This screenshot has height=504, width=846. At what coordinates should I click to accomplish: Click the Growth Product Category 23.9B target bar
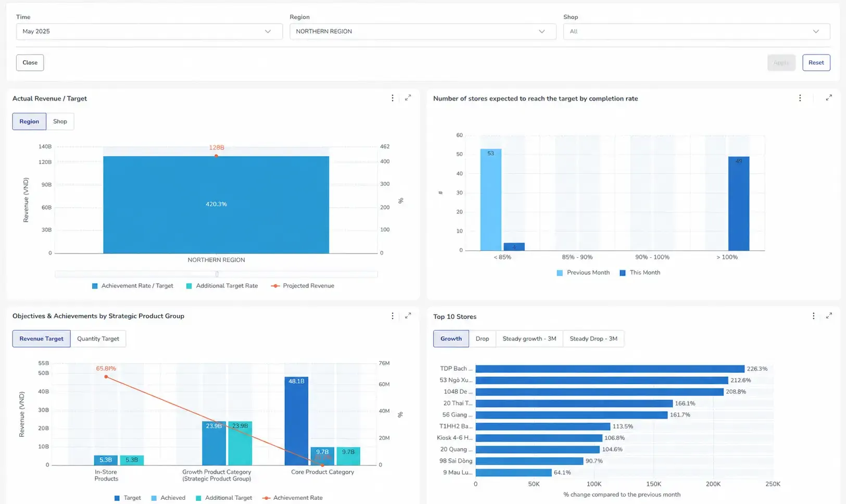pos(214,443)
